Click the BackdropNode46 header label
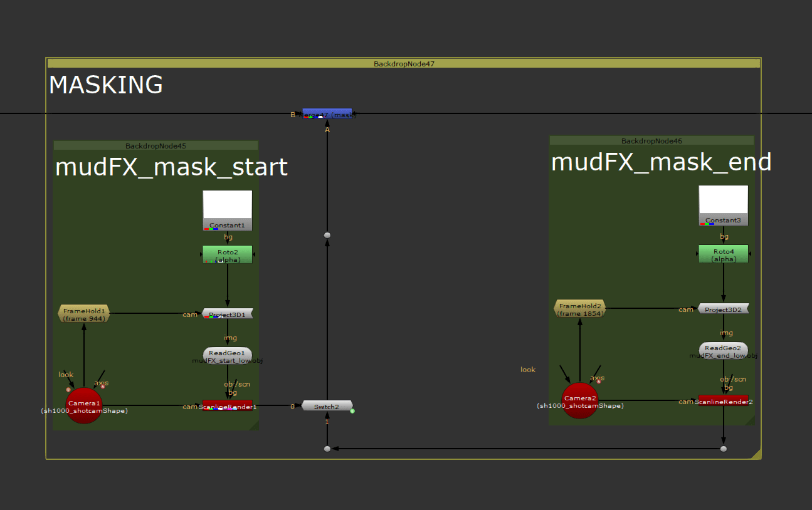This screenshot has height=510, width=812. pos(651,140)
